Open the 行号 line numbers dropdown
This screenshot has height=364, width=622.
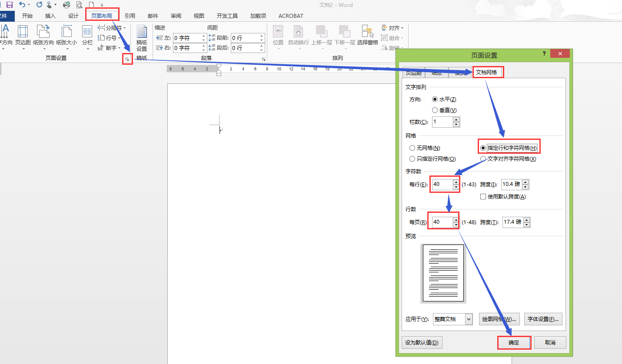coord(110,38)
